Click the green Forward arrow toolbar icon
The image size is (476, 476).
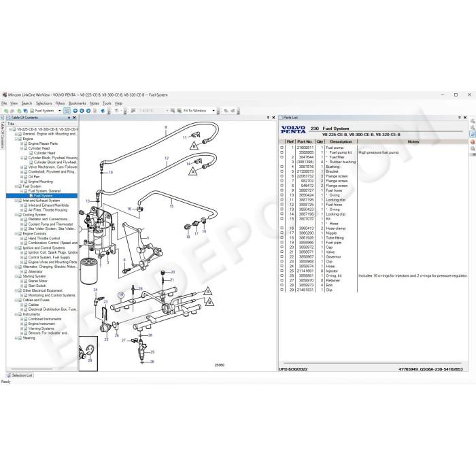click(12, 111)
